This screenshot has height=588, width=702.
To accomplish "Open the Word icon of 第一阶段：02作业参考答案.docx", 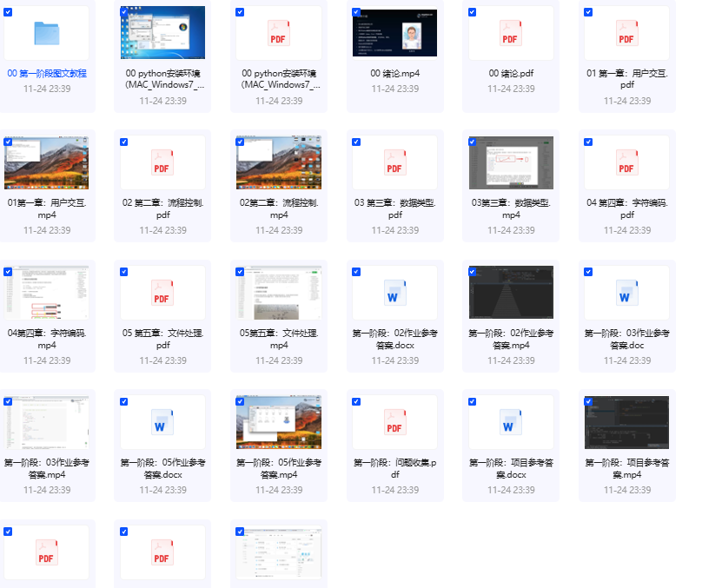I will point(394,293).
